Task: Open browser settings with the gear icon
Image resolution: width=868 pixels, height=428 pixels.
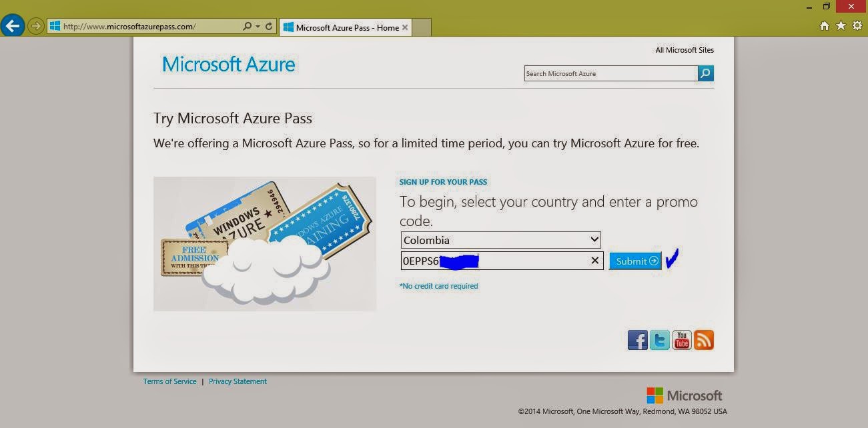Action: 857,26
